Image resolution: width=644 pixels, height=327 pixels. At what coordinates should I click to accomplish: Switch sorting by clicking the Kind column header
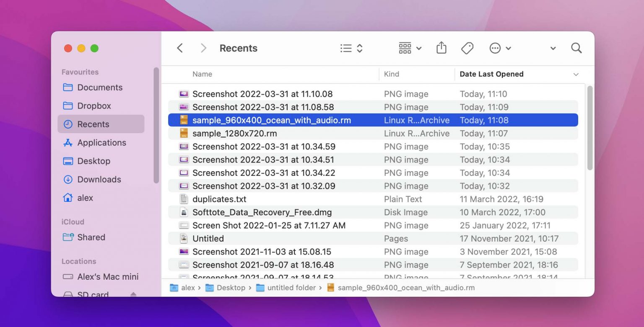391,74
